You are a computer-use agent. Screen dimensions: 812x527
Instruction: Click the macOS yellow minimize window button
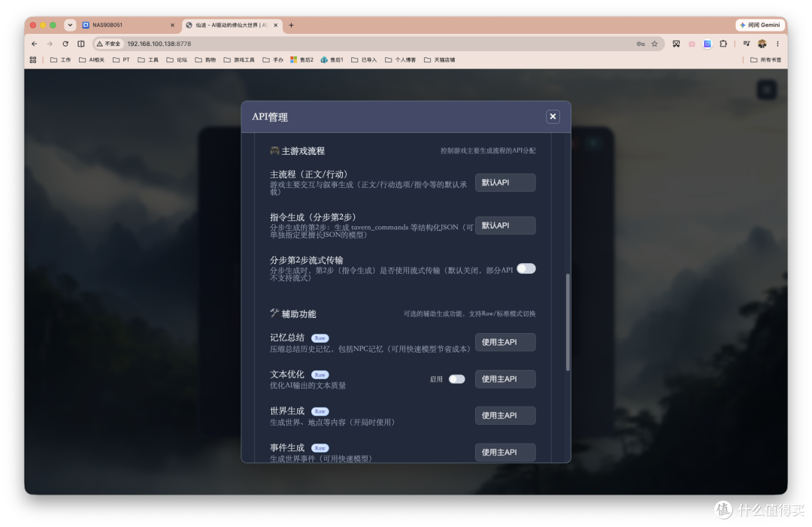pos(43,25)
